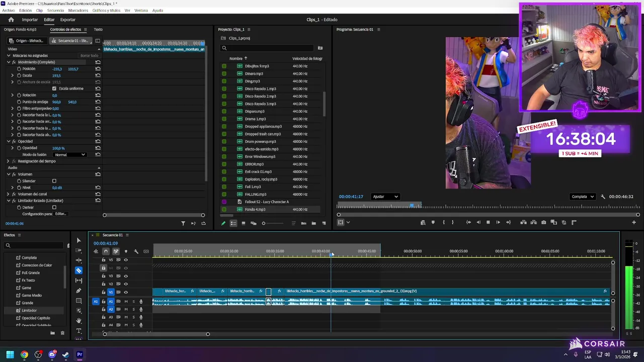Enable the Derivar checkbox
This screenshot has height=362, width=644.
coord(54,207)
